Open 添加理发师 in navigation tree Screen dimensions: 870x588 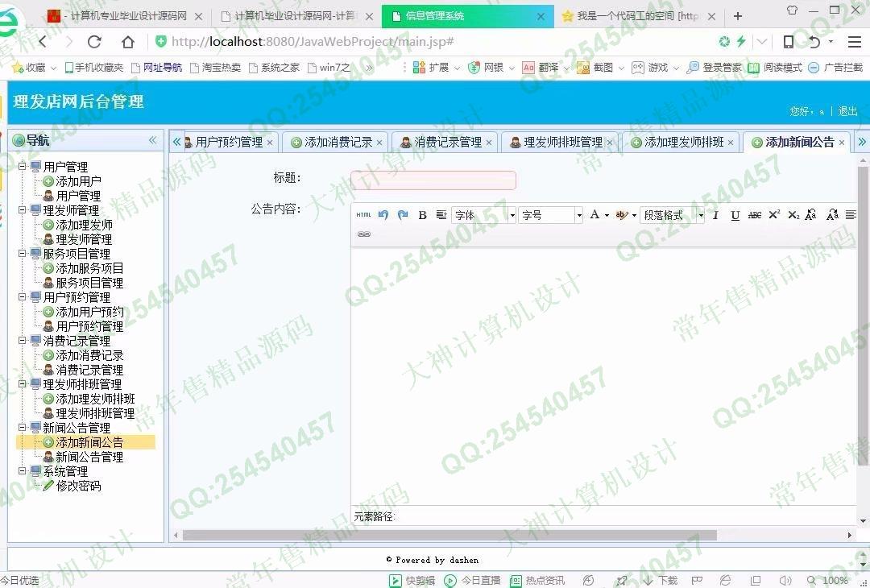click(84, 225)
